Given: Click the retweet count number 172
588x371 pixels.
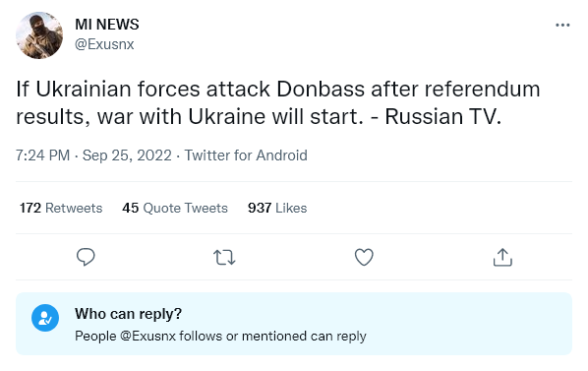Looking at the screenshot, I should (30, 208).
